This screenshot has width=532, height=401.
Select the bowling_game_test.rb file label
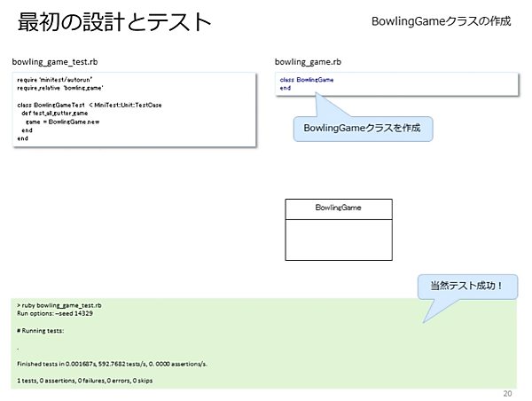point(55,62)
